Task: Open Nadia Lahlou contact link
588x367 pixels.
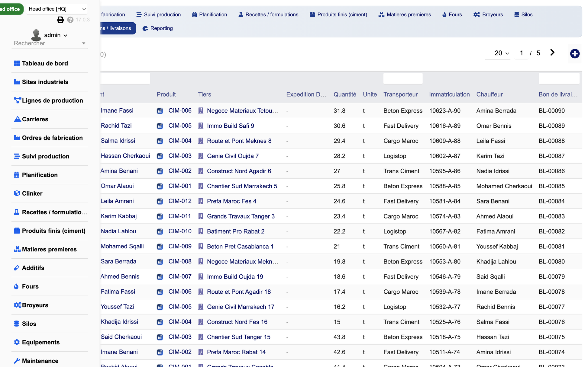Action: pyautogui.click(x=118, y=231)
